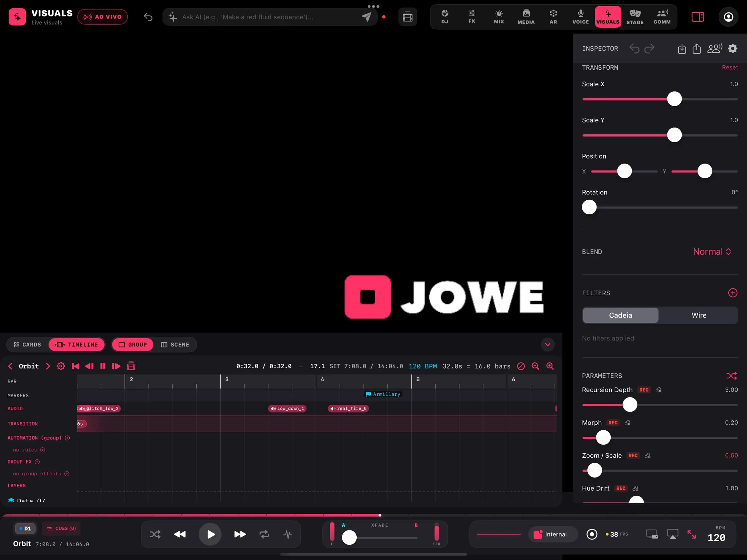Screen dimensions: 747x560
Task: Toggle the side panel layout icon
Action: click(x=698, y=16)
